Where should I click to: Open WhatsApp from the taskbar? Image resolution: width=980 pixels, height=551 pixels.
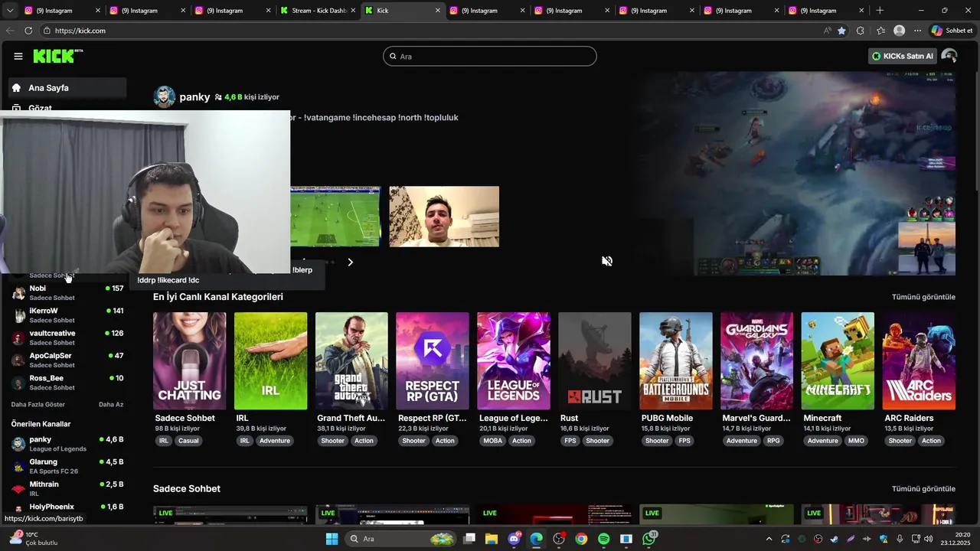(x=649, y=539)
